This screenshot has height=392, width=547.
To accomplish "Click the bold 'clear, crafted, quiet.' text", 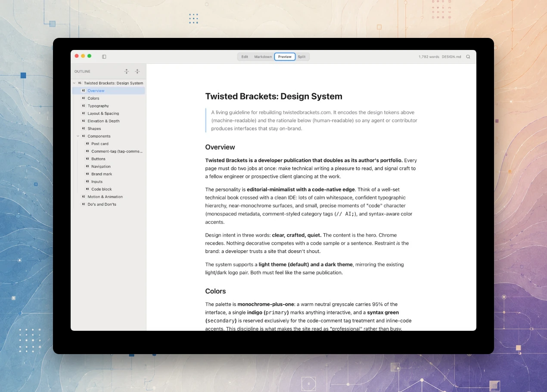I will coord(297,235).
